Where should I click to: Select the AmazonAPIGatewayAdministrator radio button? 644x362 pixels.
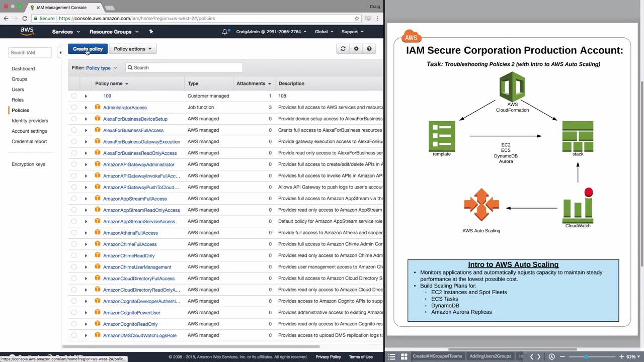(74, 164)
